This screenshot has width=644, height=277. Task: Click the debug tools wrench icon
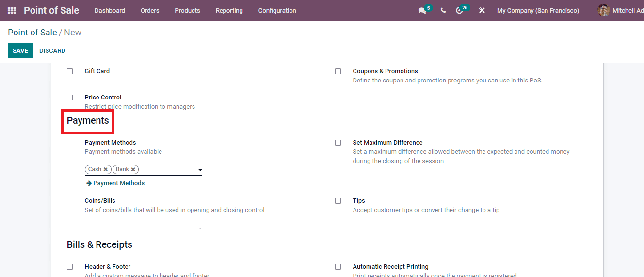tap(482, 11)
